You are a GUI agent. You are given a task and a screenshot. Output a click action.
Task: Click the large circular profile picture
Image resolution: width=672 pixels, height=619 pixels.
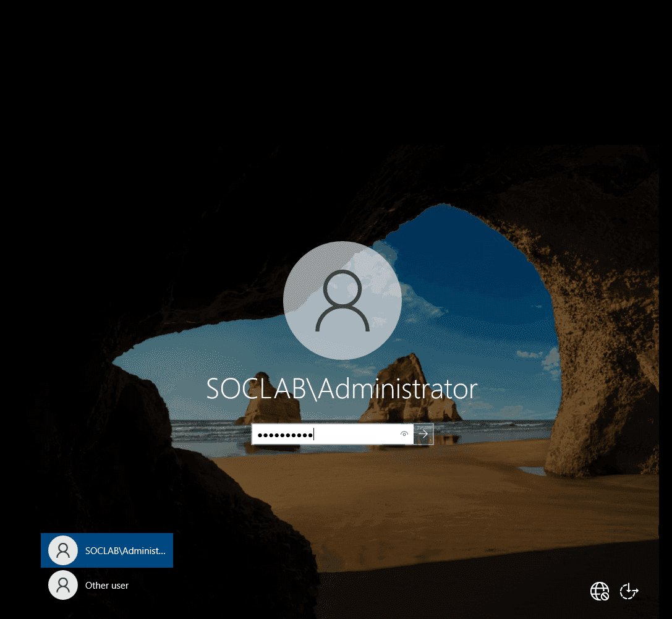(342, 301)
